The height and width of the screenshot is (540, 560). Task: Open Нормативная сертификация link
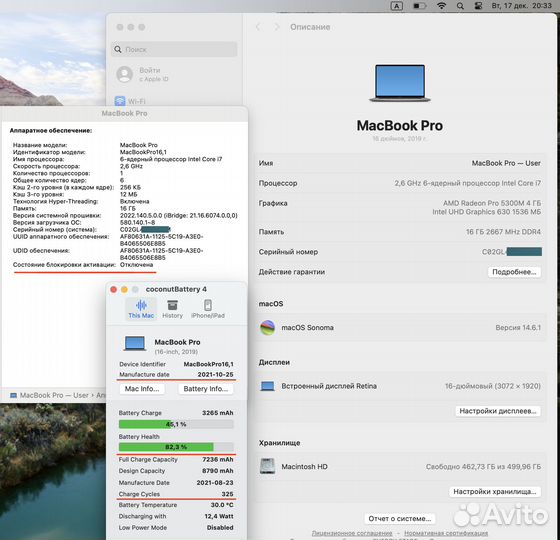[446, 533]
